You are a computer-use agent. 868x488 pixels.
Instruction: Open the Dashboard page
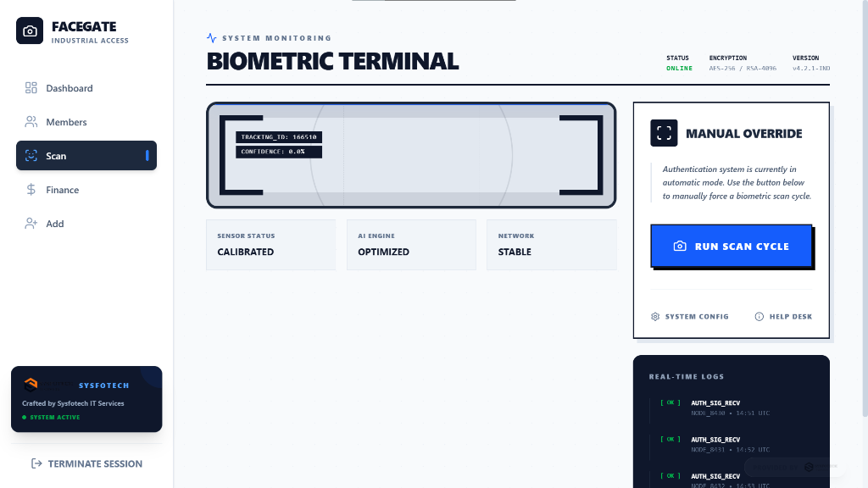pyautogui.click(x=86, y=88)
